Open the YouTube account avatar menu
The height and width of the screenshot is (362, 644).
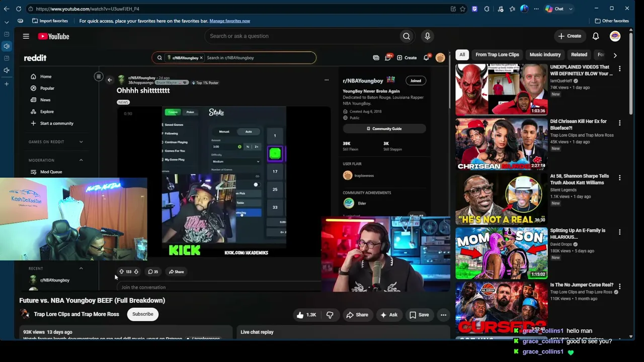pos(615,36)
